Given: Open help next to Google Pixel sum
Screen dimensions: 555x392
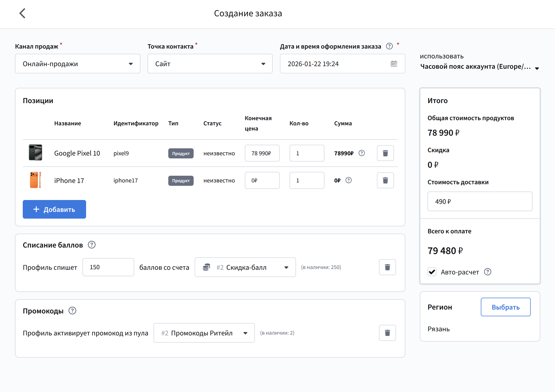Looking at the screenshot, I should (x=362, y=153).
